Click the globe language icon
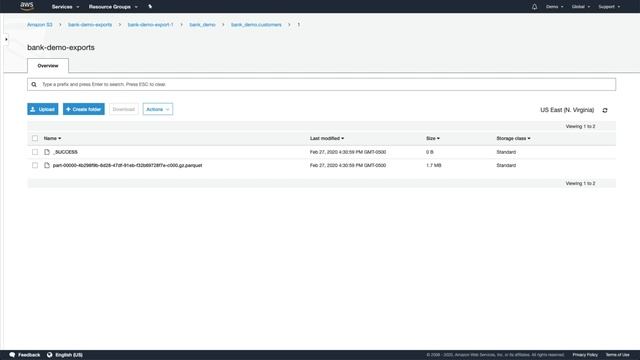Viewport: 640px width, 360px height. click(50, 355)
